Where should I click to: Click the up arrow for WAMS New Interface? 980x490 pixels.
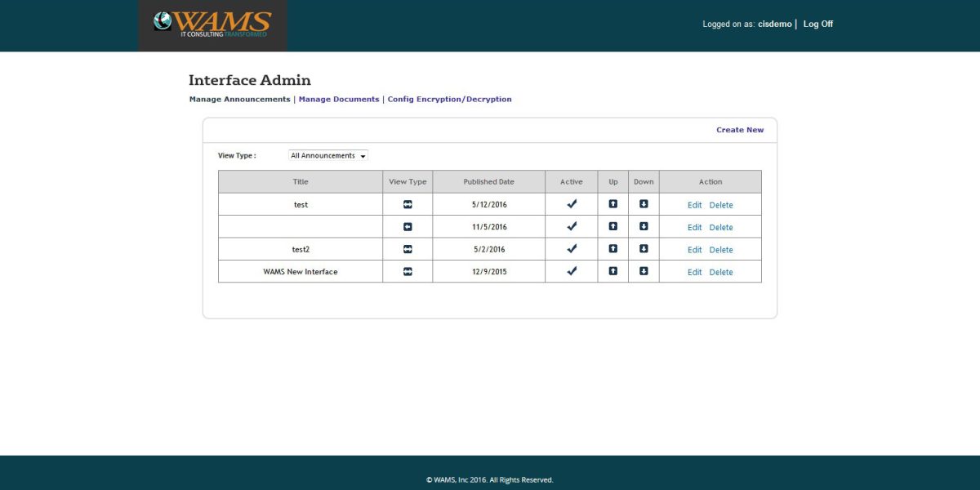pyautogui.click(x=612, y=270)
